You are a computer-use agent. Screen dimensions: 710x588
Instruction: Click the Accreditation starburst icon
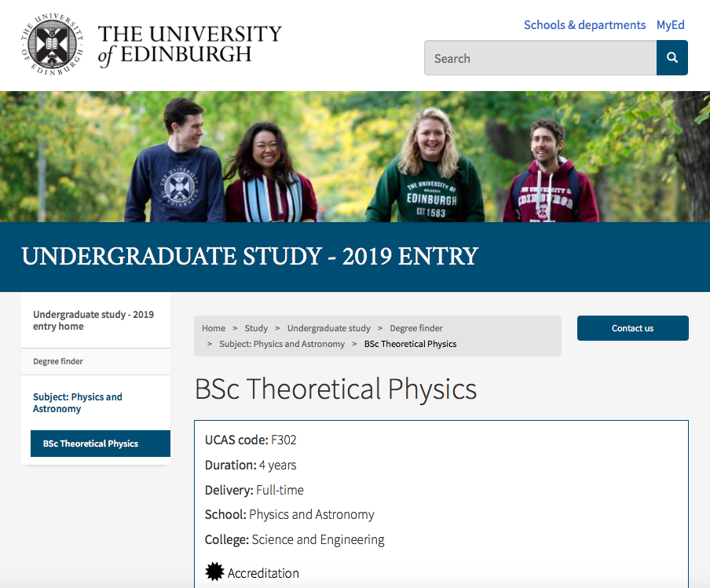tap(214, 572)
